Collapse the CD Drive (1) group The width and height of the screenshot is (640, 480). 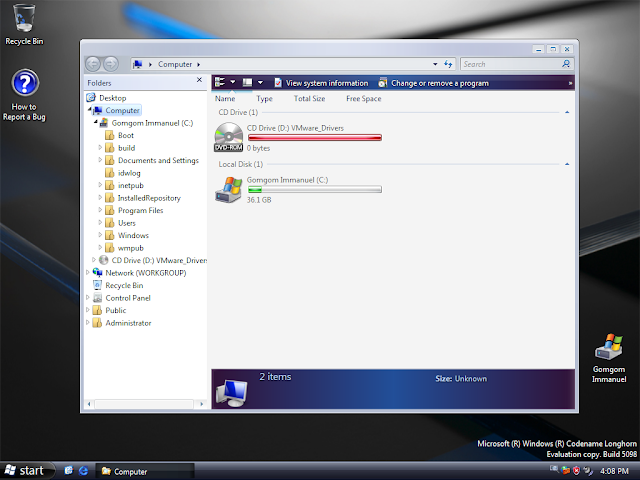pyautogui.click(x=567, y=112)
